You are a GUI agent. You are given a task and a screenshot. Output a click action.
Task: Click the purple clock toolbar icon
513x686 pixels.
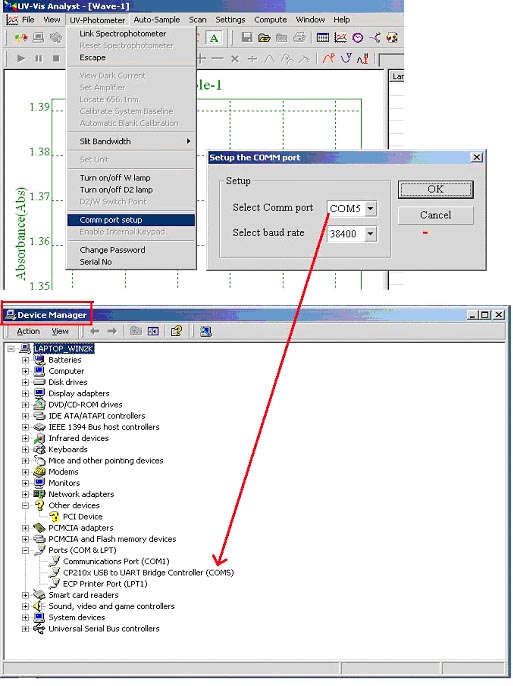coord(358,38)
